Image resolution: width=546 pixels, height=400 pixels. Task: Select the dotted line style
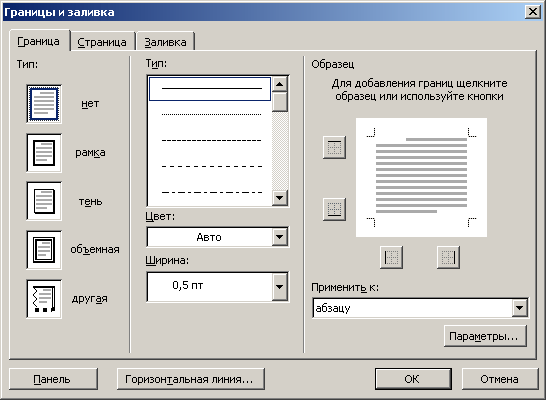click(x=210, y=114)
